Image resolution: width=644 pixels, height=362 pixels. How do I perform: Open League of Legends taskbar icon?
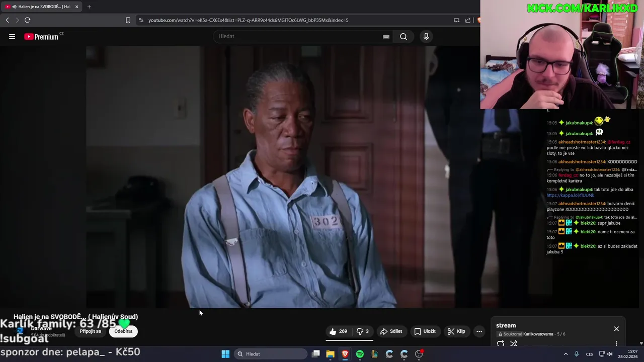[x=375, y=354]
